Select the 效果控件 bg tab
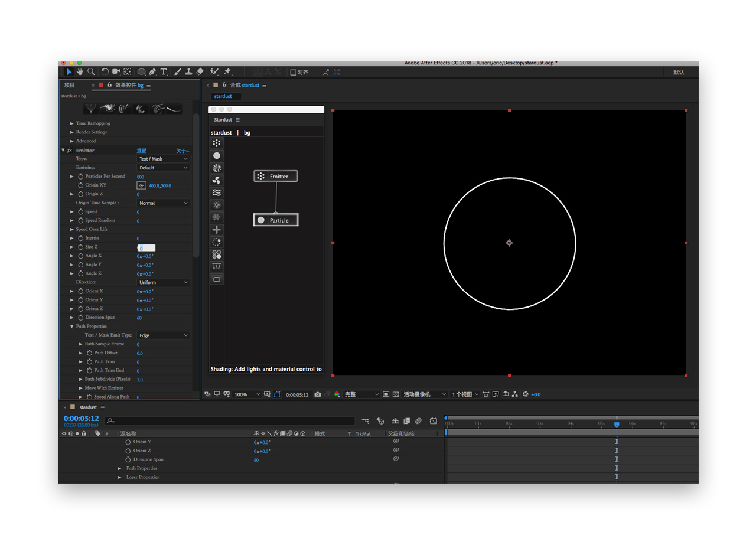Image resolution: width=756 pixels, height=545 pixels. [x=129, y=85]
